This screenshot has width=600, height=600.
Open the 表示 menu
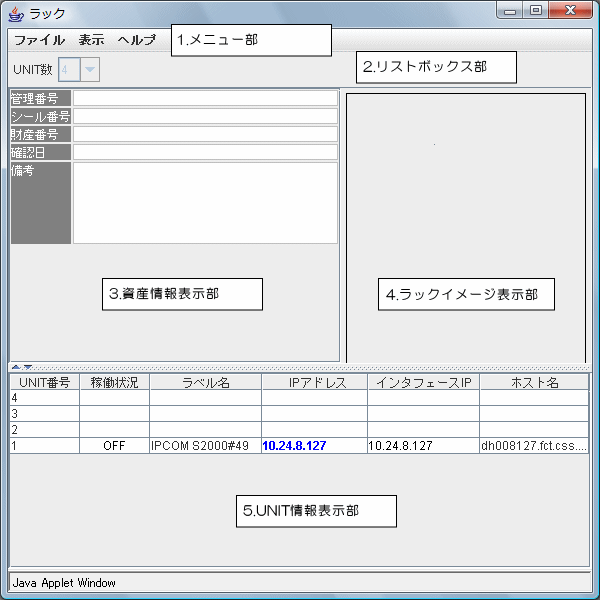pyautogui.click(x=91, y=40)
